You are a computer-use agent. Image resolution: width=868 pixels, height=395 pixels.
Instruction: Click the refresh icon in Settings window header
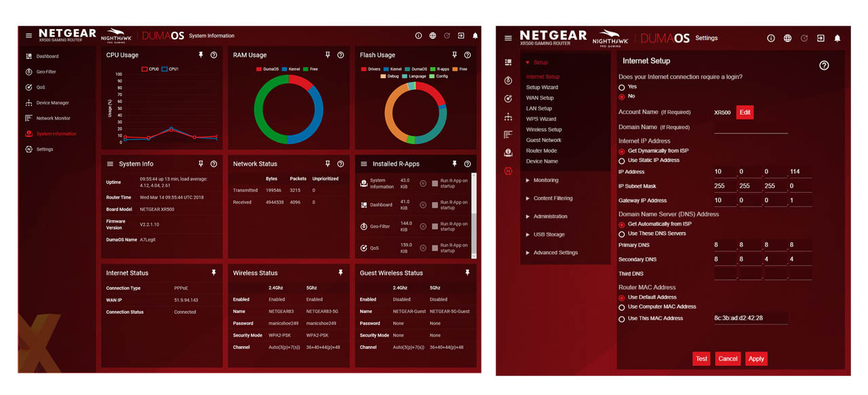804,38
